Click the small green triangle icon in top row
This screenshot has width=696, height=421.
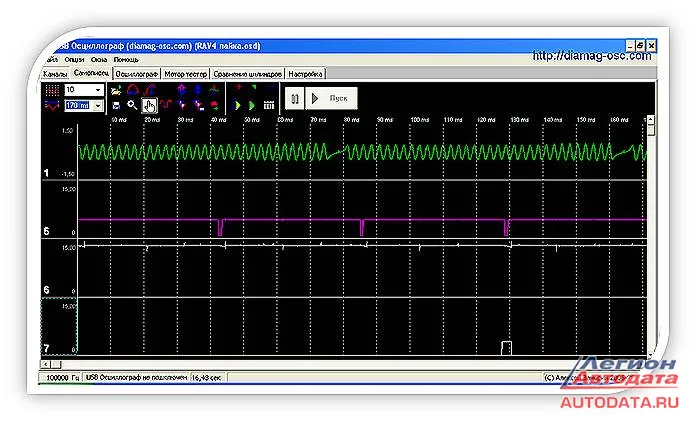pos(253,88)
